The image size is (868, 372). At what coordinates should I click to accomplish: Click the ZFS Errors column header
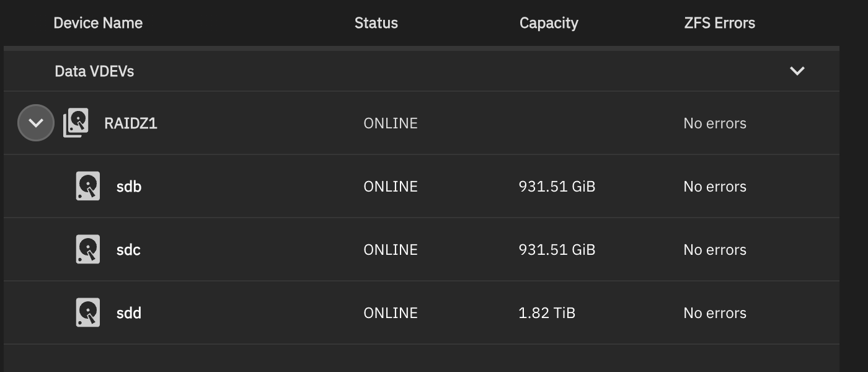coord(720,23)
